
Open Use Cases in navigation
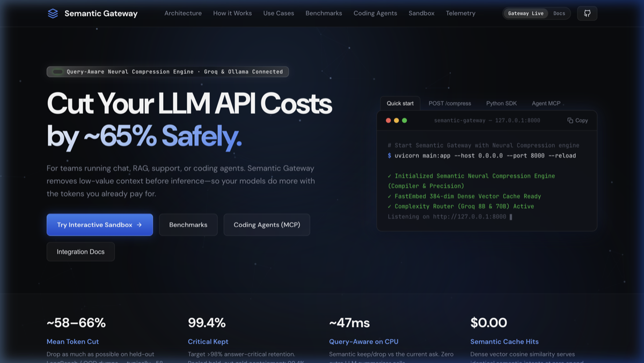tap(279, 13)
